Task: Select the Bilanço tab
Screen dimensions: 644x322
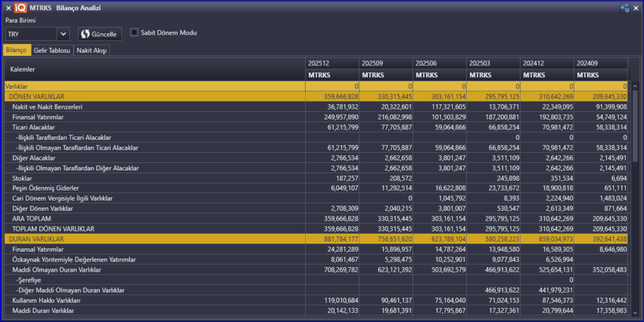Action: [x=16, y=50]
